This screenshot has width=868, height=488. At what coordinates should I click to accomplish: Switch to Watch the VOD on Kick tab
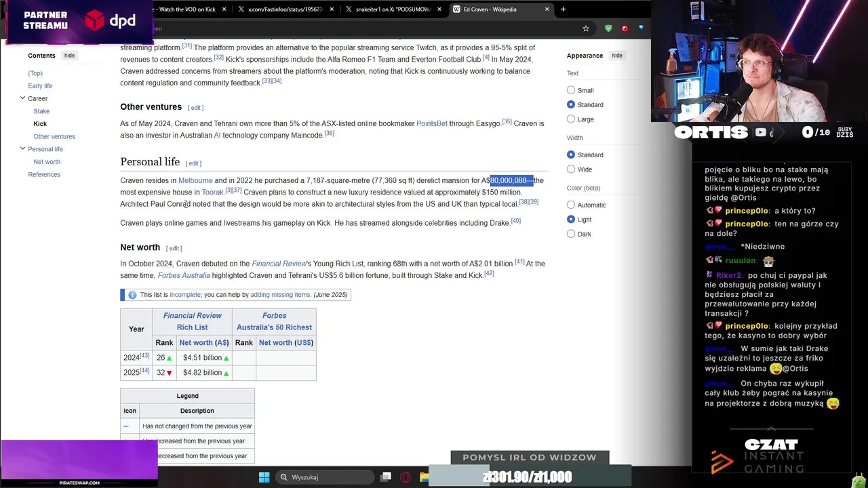tap(187, 9)
